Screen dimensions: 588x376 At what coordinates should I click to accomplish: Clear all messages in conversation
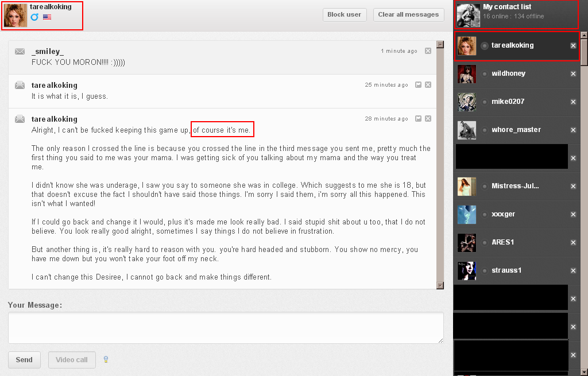[408, 14]
